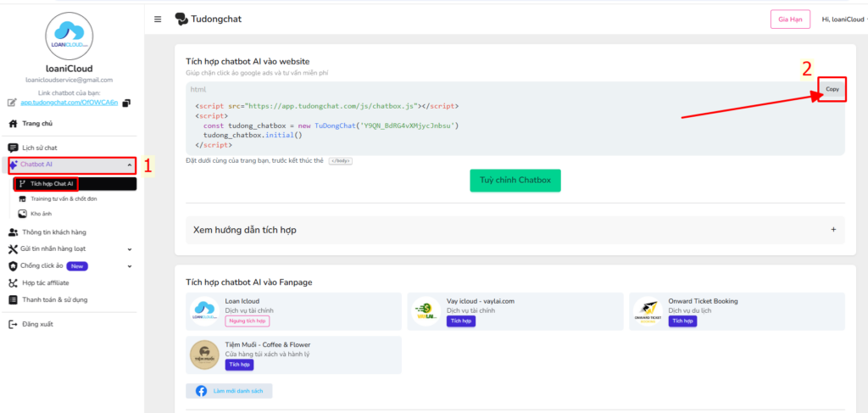
Task: Click the Tích hợp chatbot AI vào website heading
Action: 248,61
